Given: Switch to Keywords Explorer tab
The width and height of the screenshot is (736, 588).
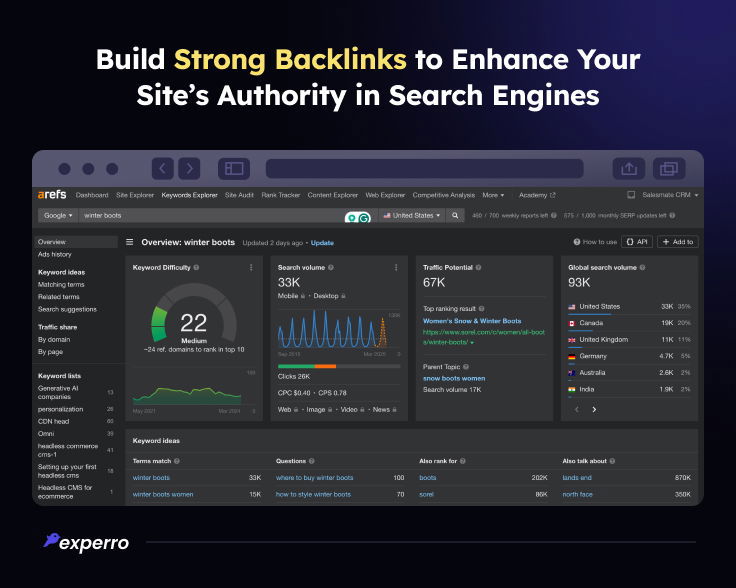Looking at the screenshot, I should (x=189, y=195).
